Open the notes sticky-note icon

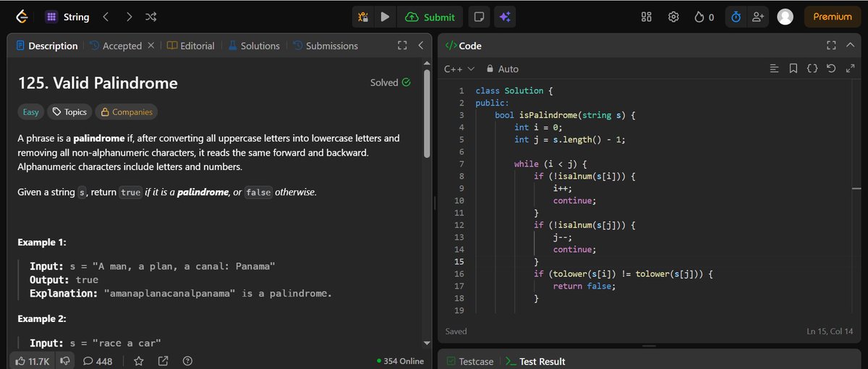[478, 17]
